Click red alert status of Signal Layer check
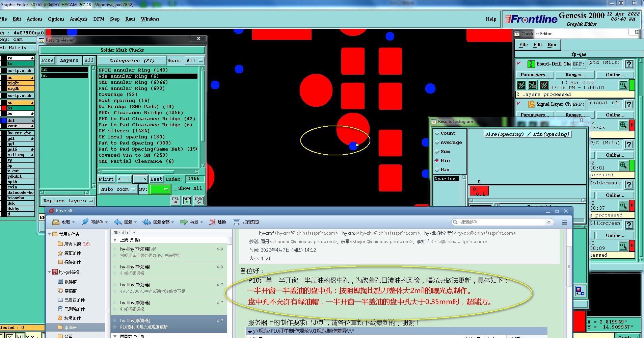The width and height of the screenshot is (644, 338). (x=632, y=126)
